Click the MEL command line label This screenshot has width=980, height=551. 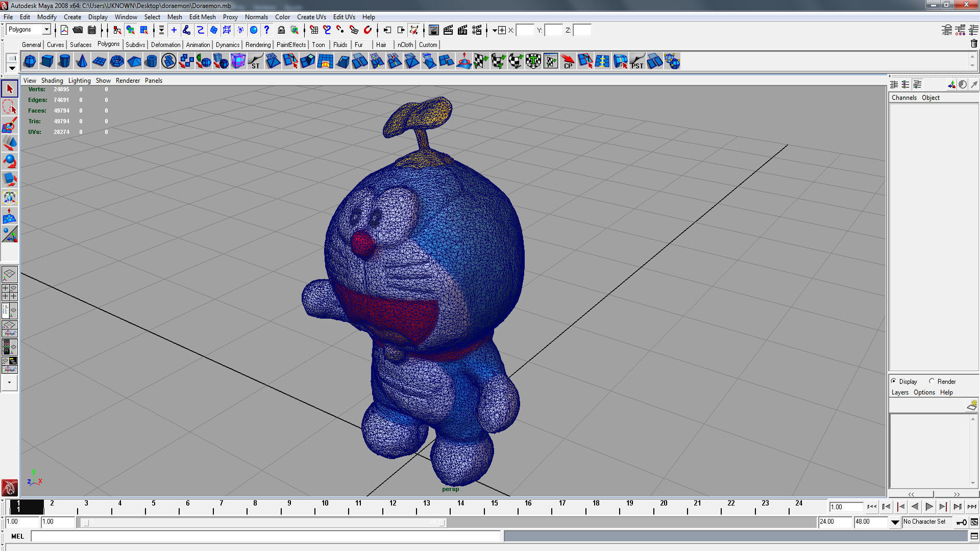tap(17, 536)
